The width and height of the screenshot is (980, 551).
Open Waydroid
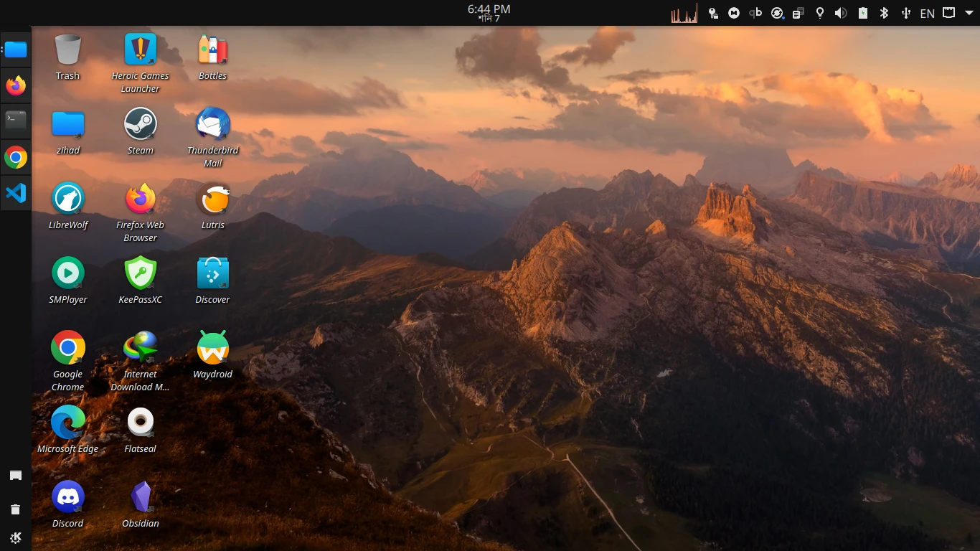[x=212, y=346]
